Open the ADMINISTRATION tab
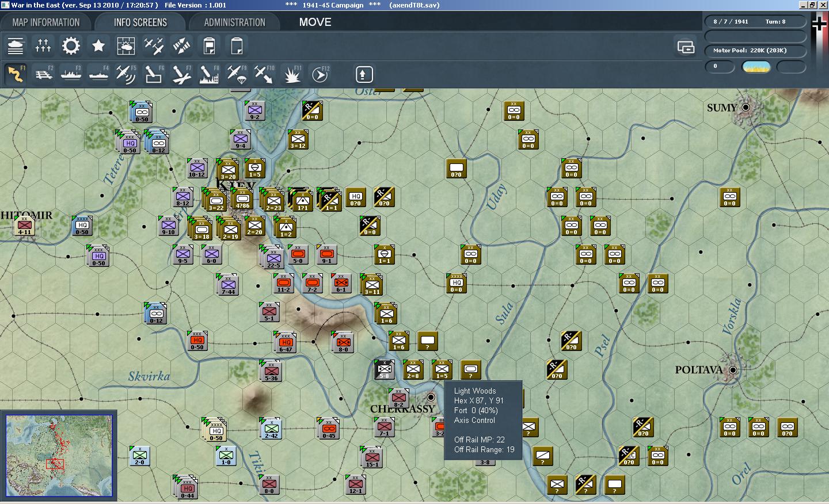 point(235,22)
